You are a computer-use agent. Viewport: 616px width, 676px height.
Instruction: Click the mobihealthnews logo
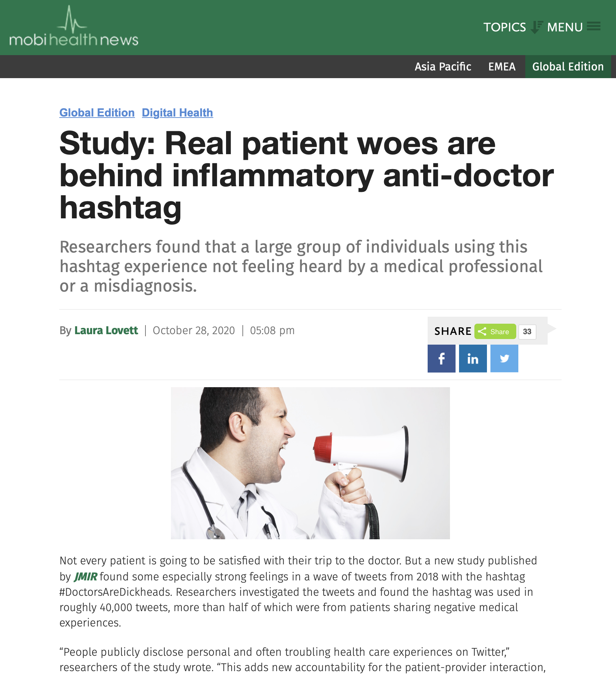[x=74, y=26]
